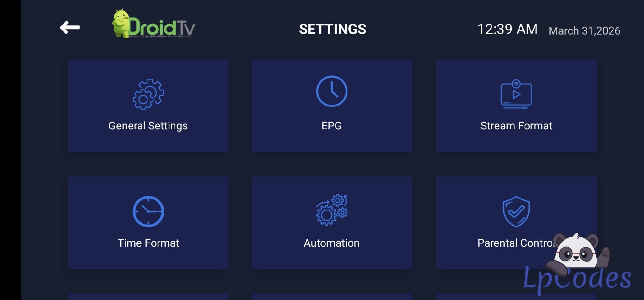Screen dimensions: 644x300
Task: Select the Stream Format screen icon
Action: click(516, 94)
